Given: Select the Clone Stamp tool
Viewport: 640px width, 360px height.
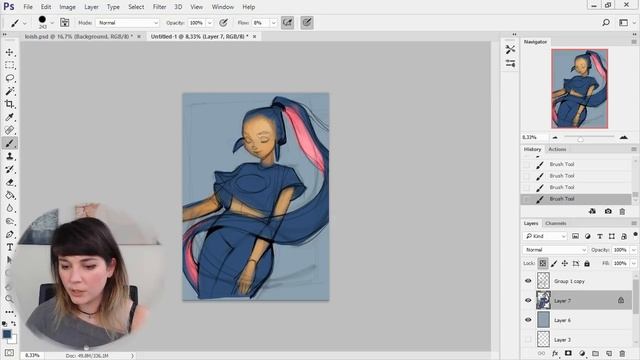Looking at the screenshot, I should click(x=9, y=156).
